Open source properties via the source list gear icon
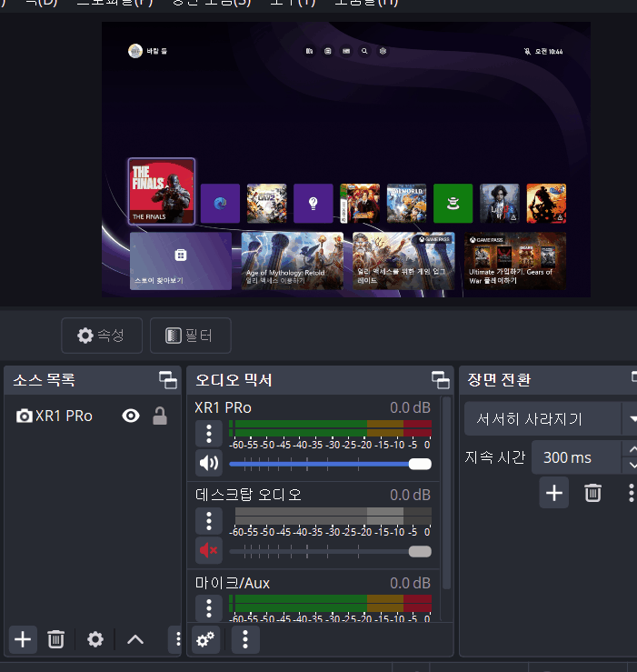Viewport: 637px width, 672px height. [95, 639]
